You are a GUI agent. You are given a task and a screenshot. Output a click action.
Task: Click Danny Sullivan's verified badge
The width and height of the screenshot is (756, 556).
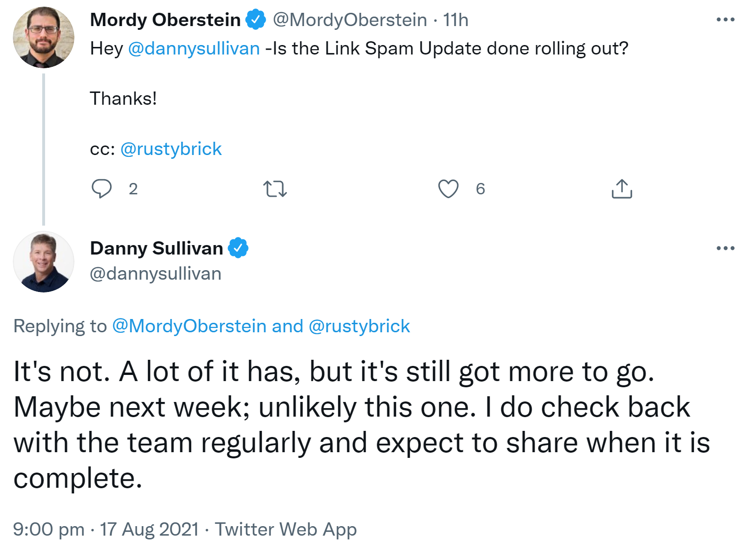pos(238,248)
